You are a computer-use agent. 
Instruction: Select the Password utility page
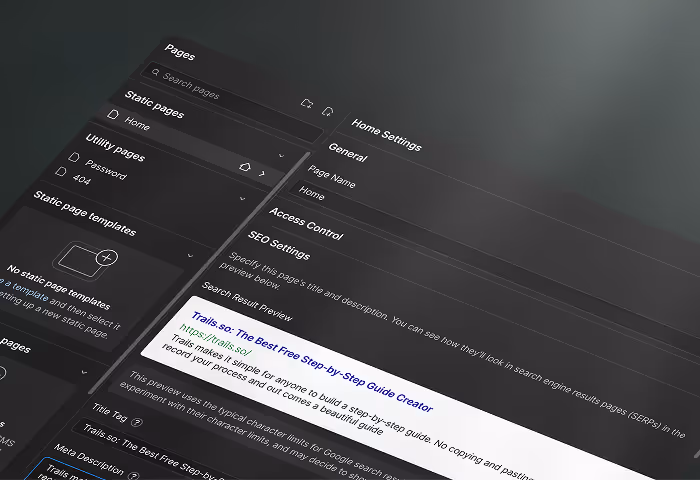pyautogui.click(x=106, y=170)
